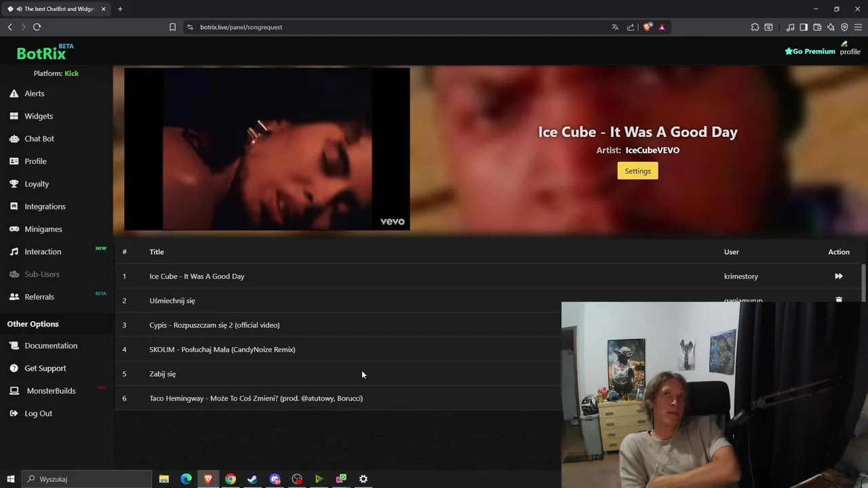Select 'SKOLIM - Posłuchaj Mała (CandyNoize Remix)'
Viewport: 868px width, 488px height.
tap(222, 349)
